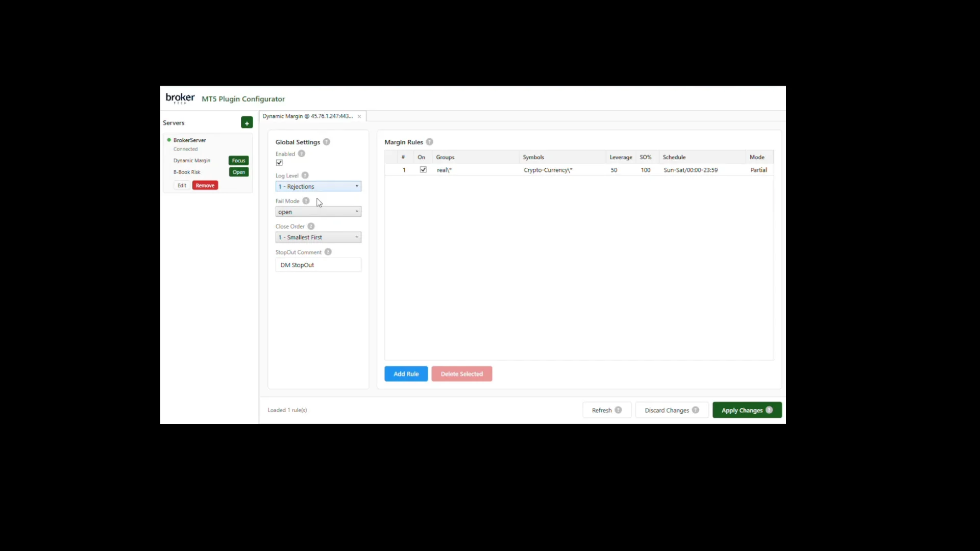Click help icon next to Log Level
This screenshot has width=980, height=551.
coord(305,176)
